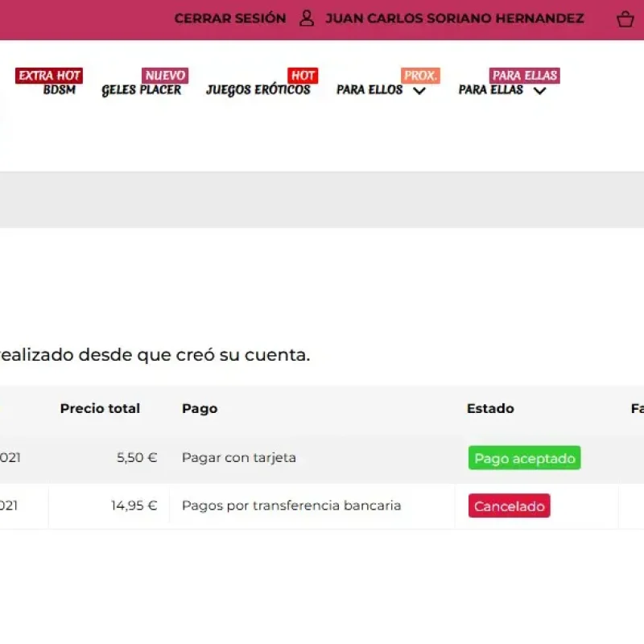The height and width of the screenshot is (644, 644).
Task: Click the red Cancelado status badge
Action: [x=509, y=506]
